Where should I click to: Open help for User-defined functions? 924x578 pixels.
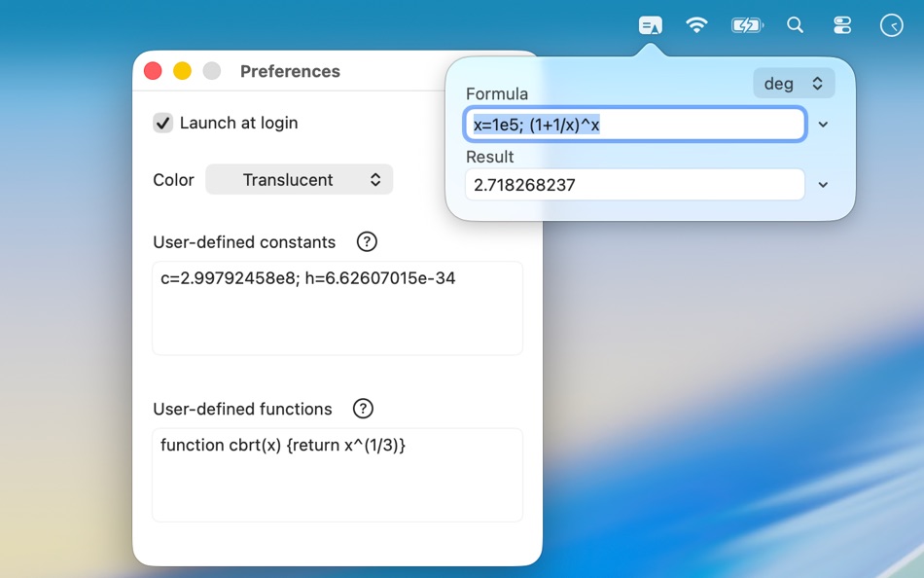[363, 409]
